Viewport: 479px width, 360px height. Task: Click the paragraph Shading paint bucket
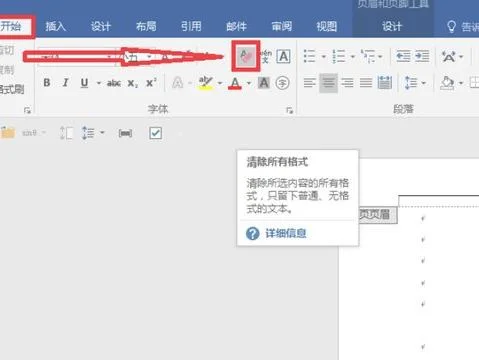coord(447,83)
